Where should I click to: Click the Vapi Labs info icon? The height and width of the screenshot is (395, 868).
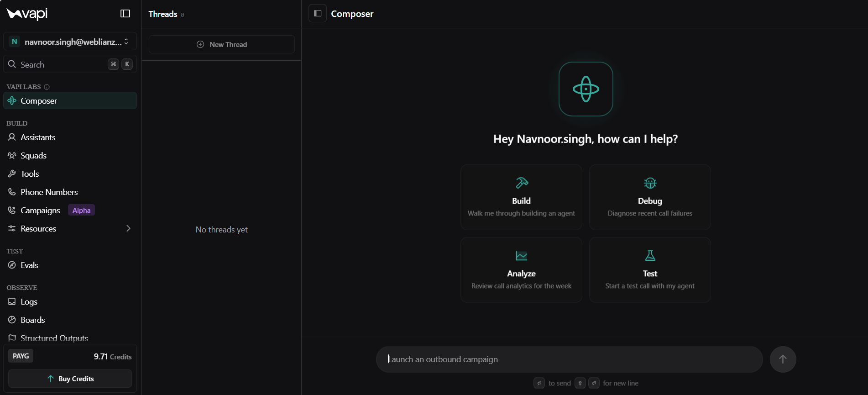[47, 87]
